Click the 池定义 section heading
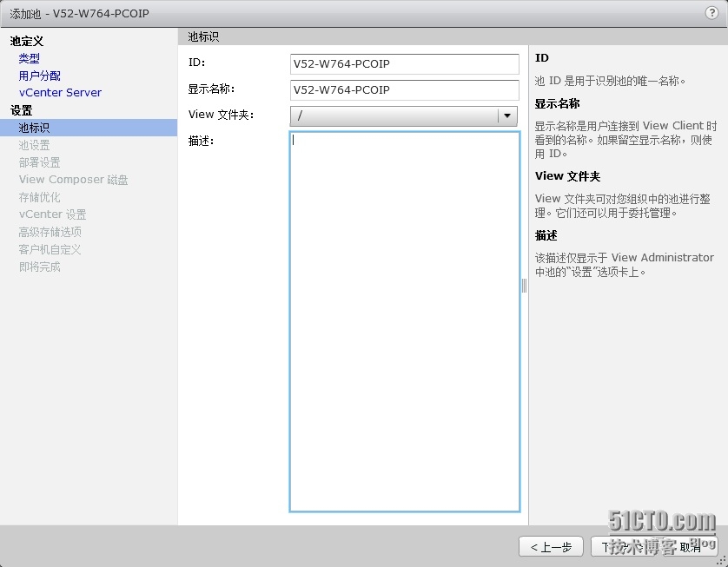Screen dimensions: 728x567 [27, 42]
